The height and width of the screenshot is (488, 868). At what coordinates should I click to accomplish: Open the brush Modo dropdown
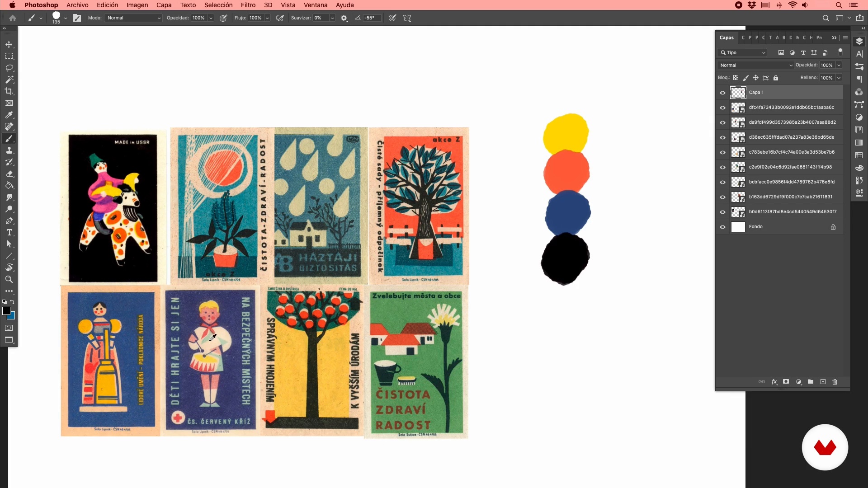pos(134,18)
